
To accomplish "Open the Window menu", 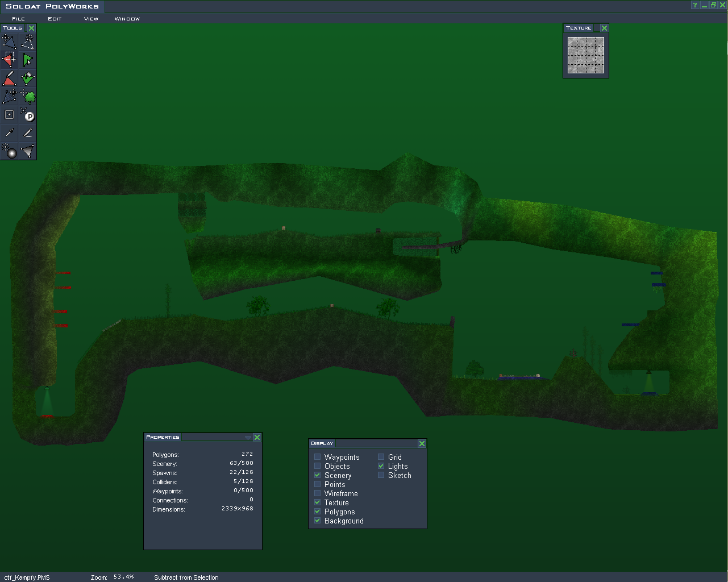I will click(127, 19).
